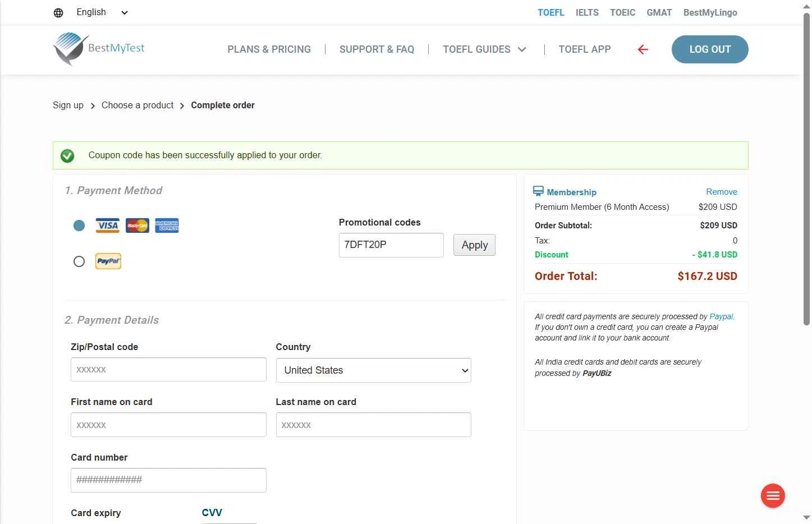Viewport: 812px width, 524px height.
Task: Apply the promotional code
Action: point(474,245)
